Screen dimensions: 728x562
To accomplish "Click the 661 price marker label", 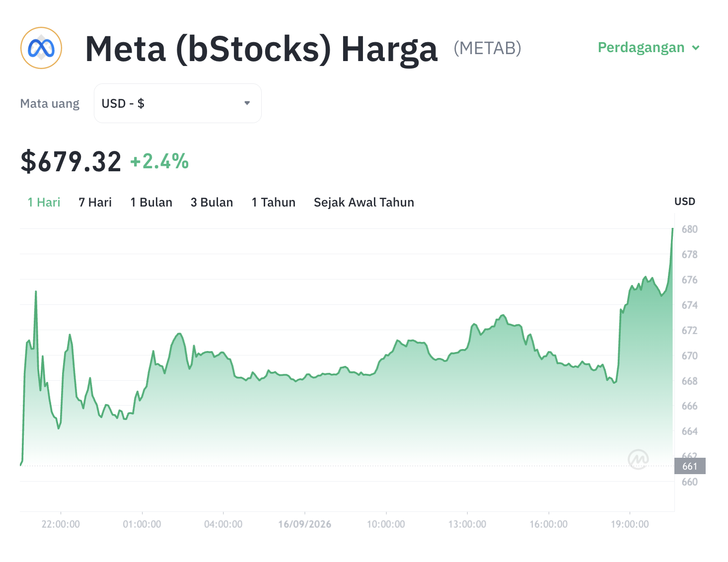I will (x=690, y=466).
